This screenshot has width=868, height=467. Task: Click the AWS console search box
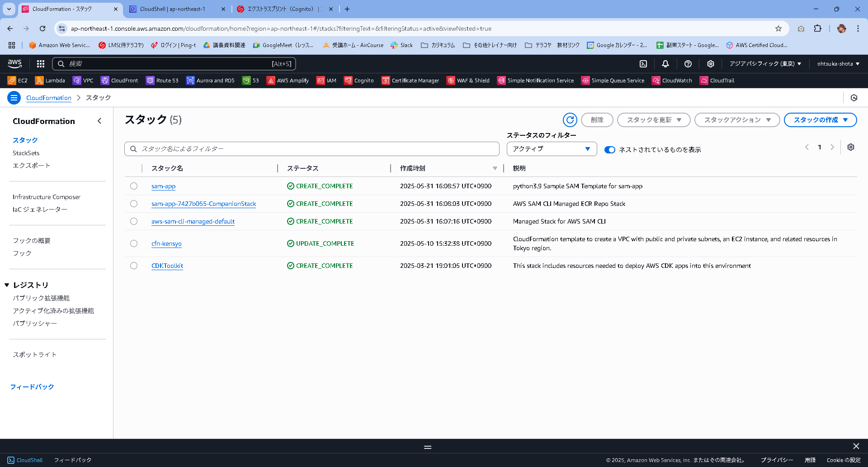[x=174, y=64]
